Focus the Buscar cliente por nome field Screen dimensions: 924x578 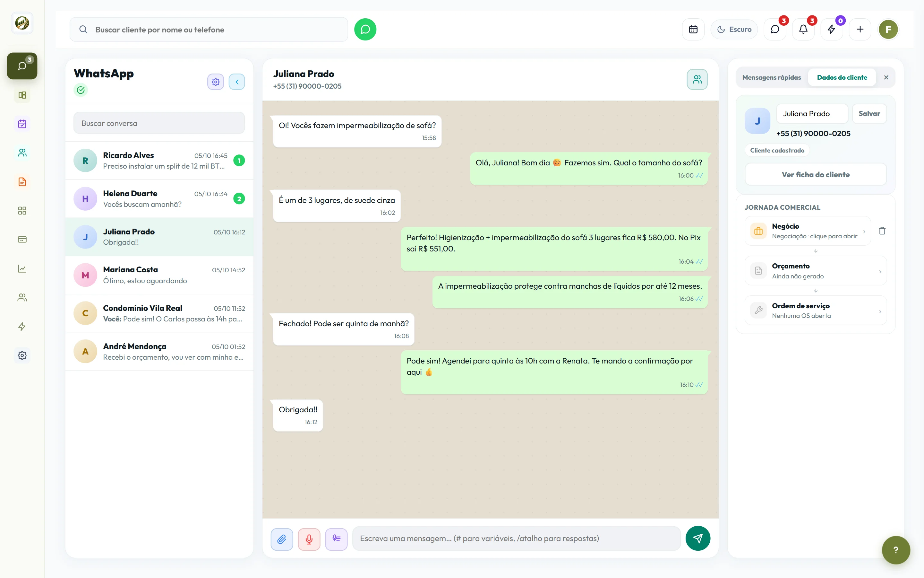(209, 30)
